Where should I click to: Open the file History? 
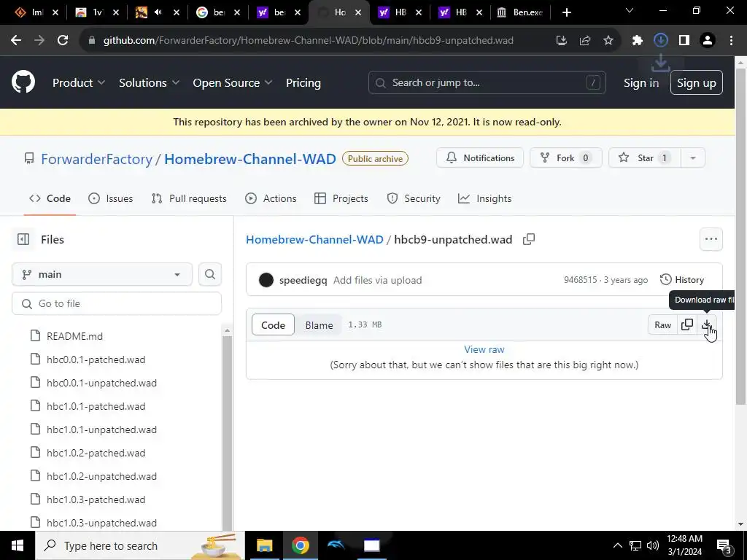[x=682, y=280]
